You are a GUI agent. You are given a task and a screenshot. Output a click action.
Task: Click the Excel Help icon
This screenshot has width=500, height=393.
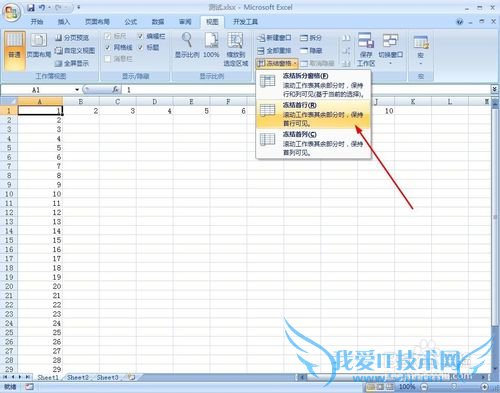point(460,22)
